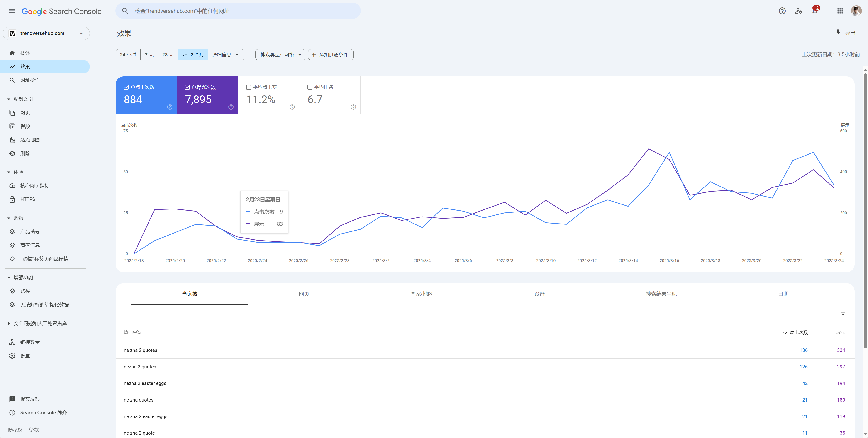Click the 商家信息 layers icon
Screen dimensions: 868x438
[12, 245]
